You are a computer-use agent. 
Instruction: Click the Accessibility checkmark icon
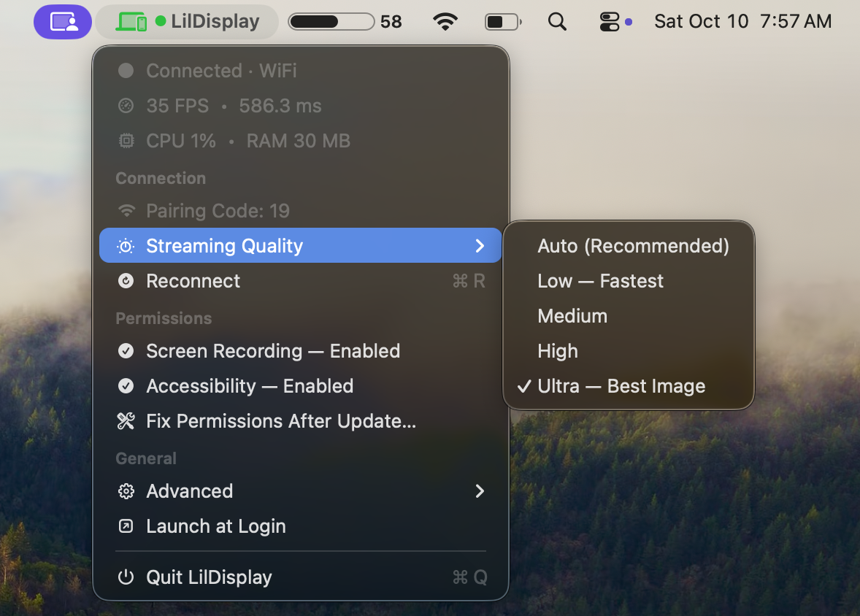tap(126, 386)
